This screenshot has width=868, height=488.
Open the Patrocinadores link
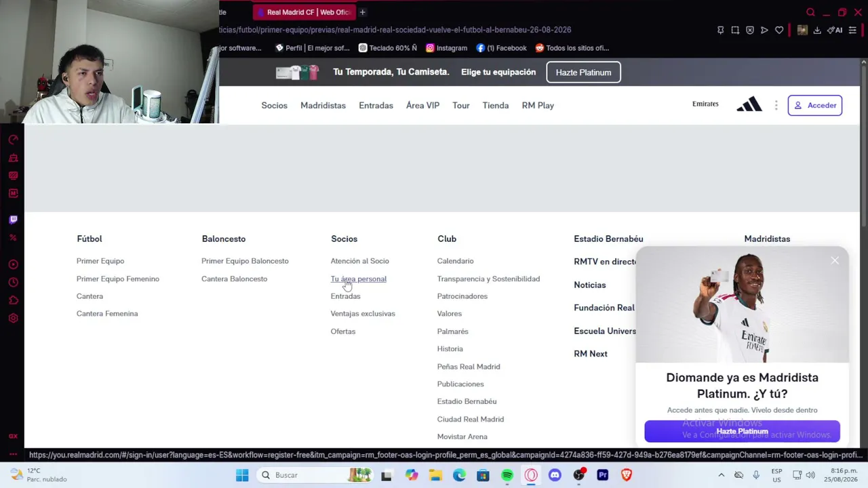coord(462,296)
